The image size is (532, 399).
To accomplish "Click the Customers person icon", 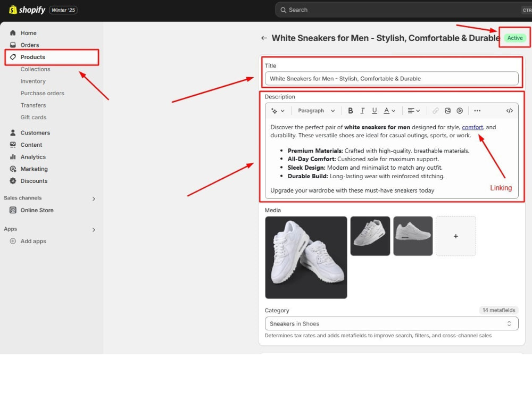I will (x=13, y=132).
